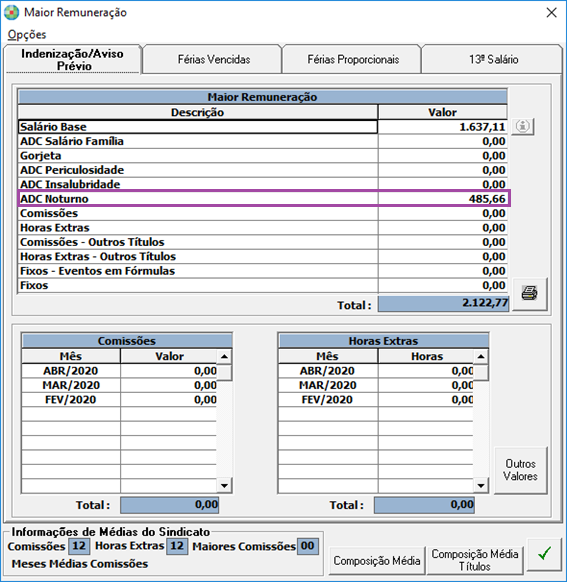
Task: Open Composição Média
Action: pyautogui.click(x=377, y=560)
